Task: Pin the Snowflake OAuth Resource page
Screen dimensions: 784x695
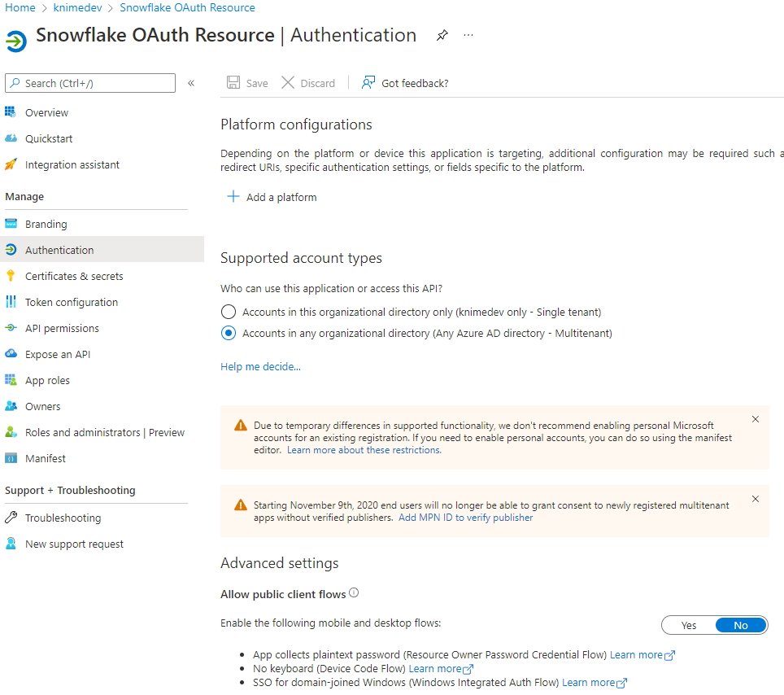Action: [442, 35]
